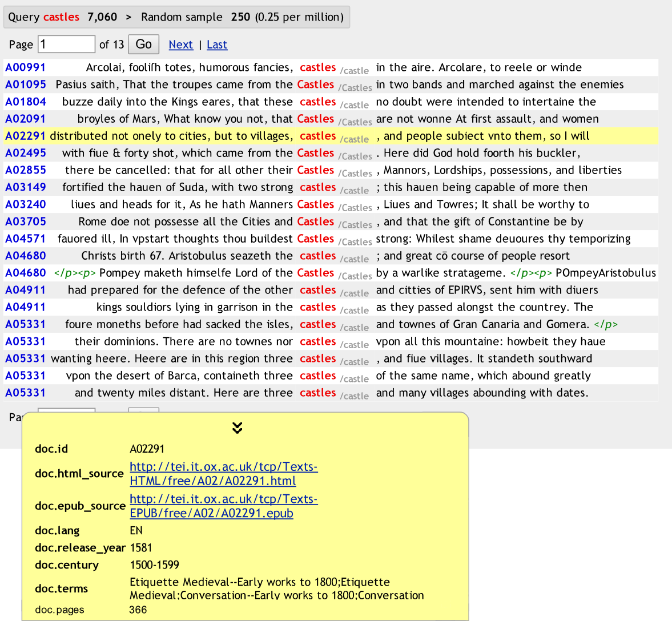Click red keyword 'castles' in first concordance line

click(317, 67)
